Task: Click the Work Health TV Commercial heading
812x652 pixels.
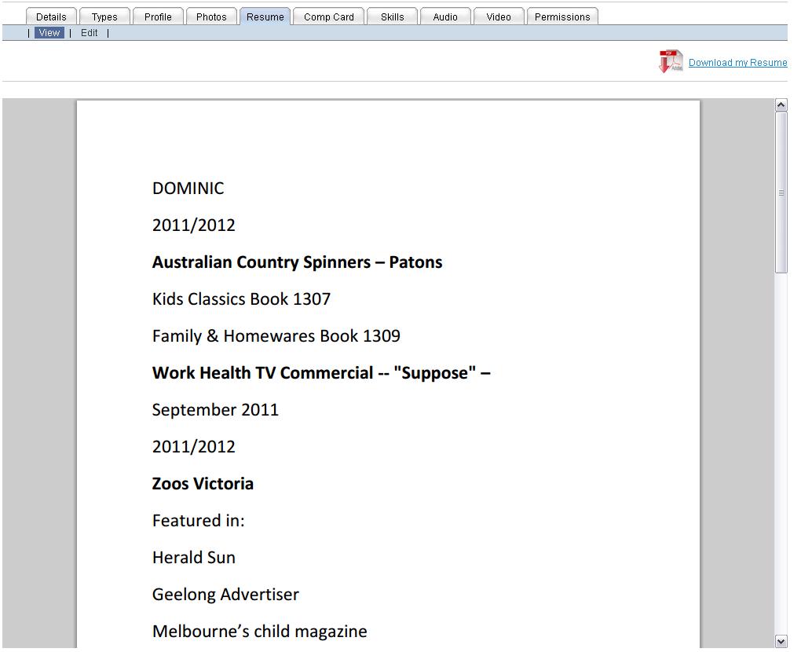Action: coord(321,373)
